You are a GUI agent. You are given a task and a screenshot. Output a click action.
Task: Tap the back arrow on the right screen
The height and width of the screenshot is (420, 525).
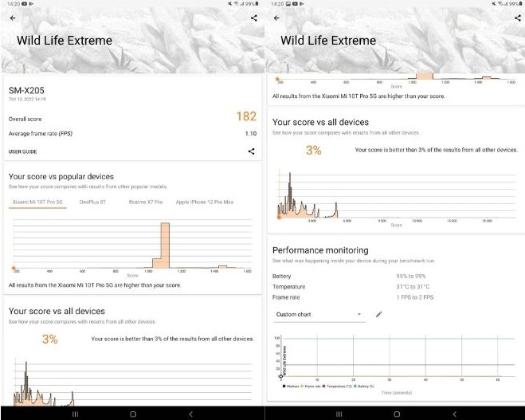click(276, 18)
